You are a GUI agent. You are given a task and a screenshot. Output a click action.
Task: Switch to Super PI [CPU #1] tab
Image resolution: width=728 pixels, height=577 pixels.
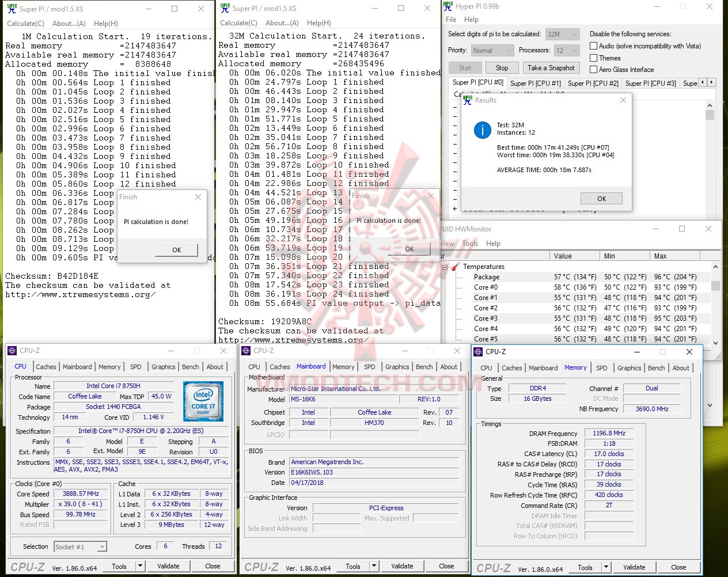pos(535,83)
